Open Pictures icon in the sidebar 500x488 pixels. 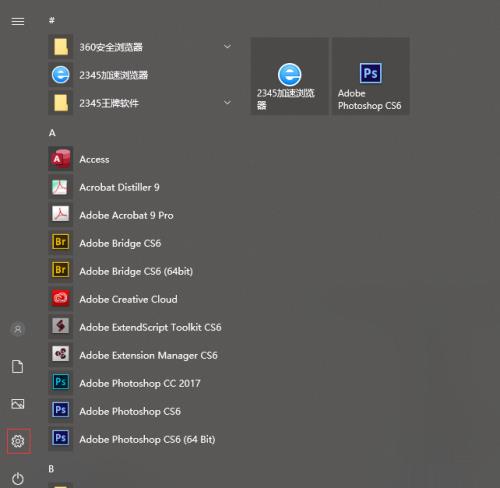[18, 404]
